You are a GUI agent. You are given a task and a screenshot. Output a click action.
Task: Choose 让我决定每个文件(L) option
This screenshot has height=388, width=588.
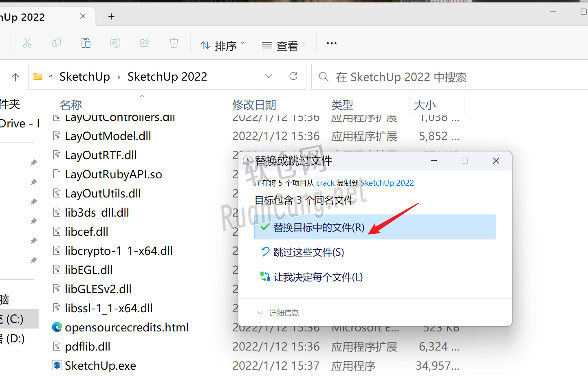click(x=318, y=277)
